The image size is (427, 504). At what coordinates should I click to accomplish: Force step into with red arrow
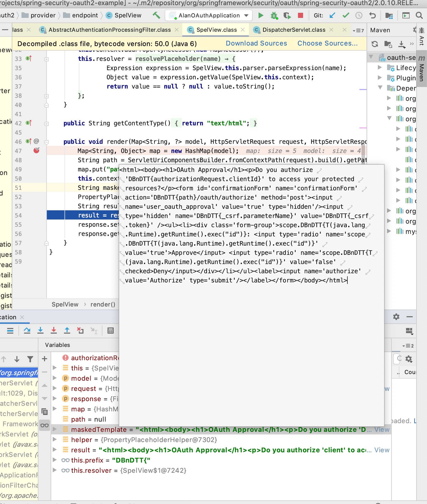click(x=54, y=331)
